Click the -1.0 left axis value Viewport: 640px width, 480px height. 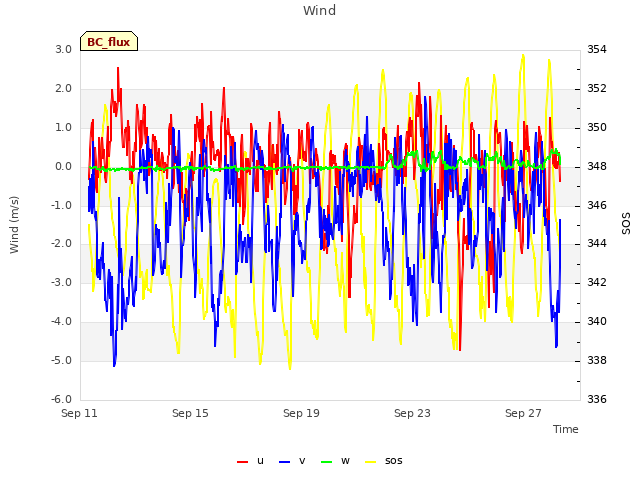pos(62,205)
